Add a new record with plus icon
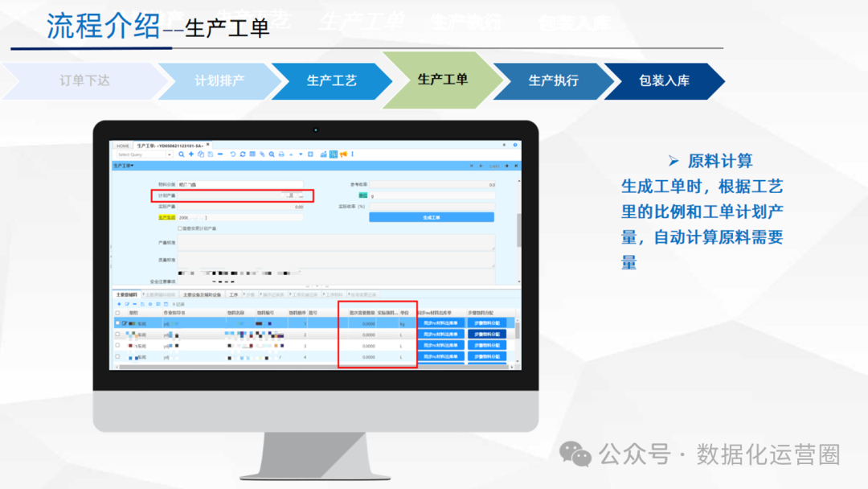Viewport: 868px width, 489px height. click(x=191, y=154)
